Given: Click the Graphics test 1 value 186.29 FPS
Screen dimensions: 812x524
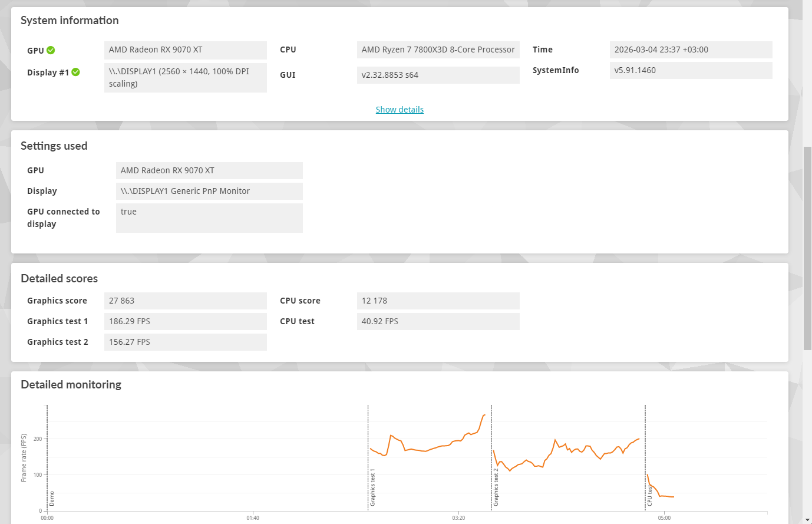Looking at the screenshot, I should point(186,321).
